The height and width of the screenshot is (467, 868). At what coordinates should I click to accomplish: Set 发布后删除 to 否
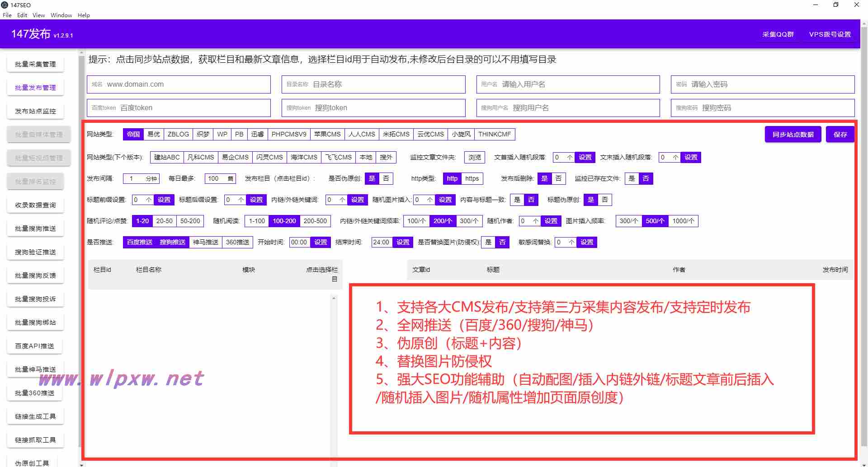pyautogui.click(x=558, y=178)
